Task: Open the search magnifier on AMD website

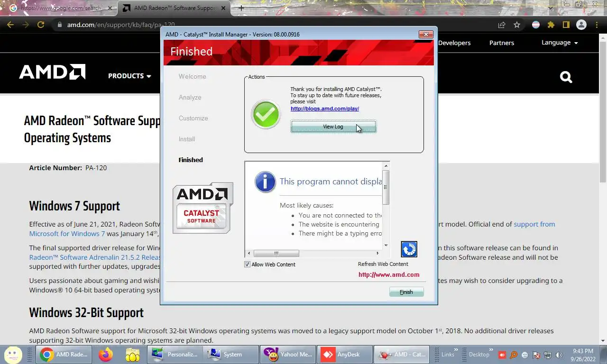Action: (566, 77)
